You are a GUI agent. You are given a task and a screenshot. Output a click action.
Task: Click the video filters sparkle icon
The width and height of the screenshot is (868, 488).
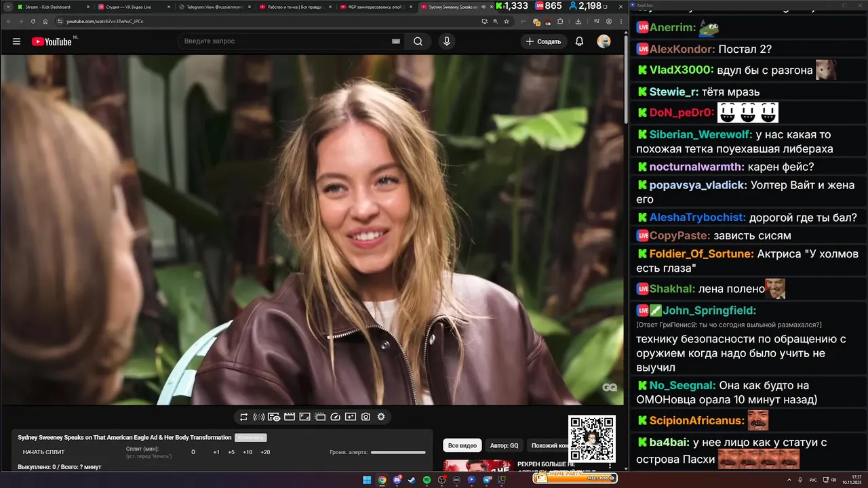351,417
